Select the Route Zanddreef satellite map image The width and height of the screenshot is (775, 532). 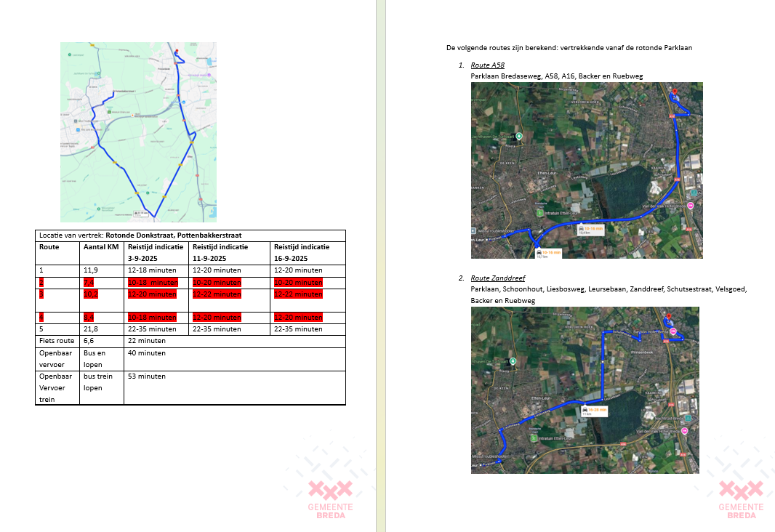click(585, 390)
